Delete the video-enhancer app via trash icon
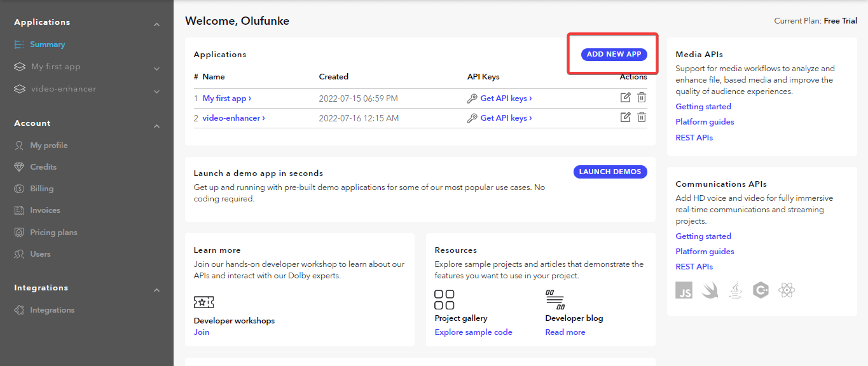This screenshot has height=366, width=868. click(642, 117)
